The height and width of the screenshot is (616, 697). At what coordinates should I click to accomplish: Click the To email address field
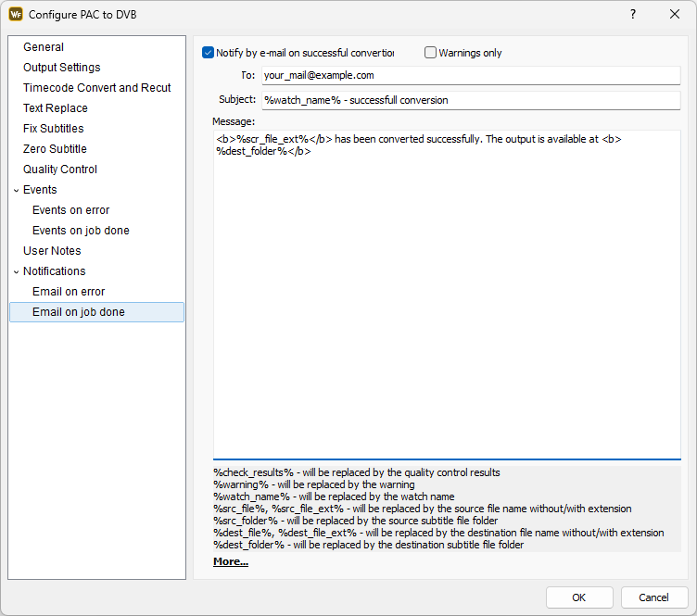tap(470, 76)
